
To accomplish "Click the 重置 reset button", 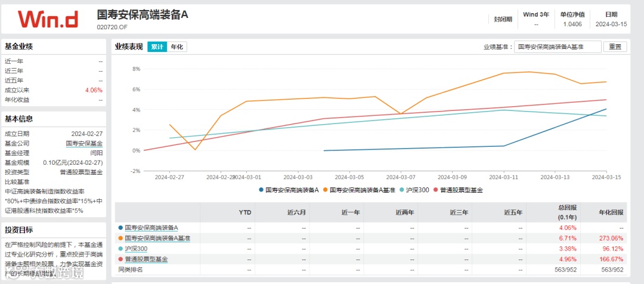I will click(x=615, y=47).
